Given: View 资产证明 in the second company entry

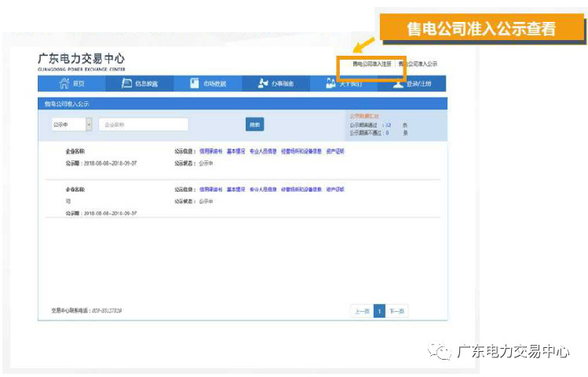Looking at the screenshot, I should [x=335, y=189].
